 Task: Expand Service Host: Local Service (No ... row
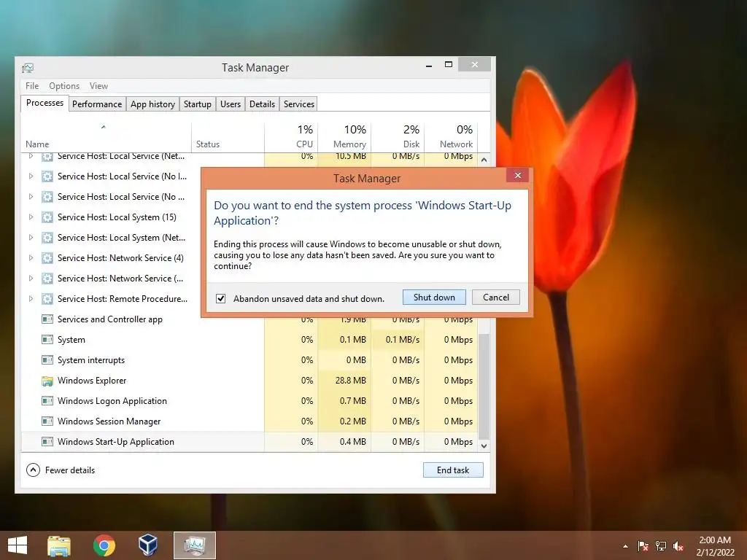(x=31, y=197)
